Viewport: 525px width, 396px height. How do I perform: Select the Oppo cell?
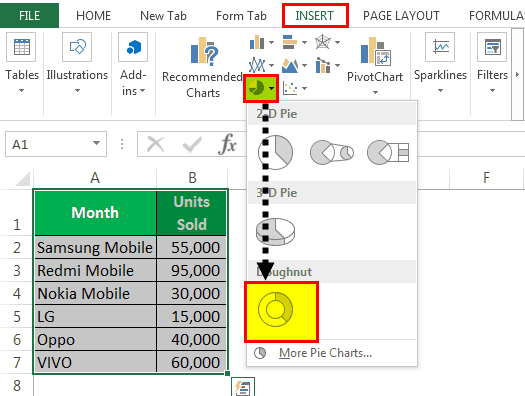pyautogui.click(x=95, y=339)
